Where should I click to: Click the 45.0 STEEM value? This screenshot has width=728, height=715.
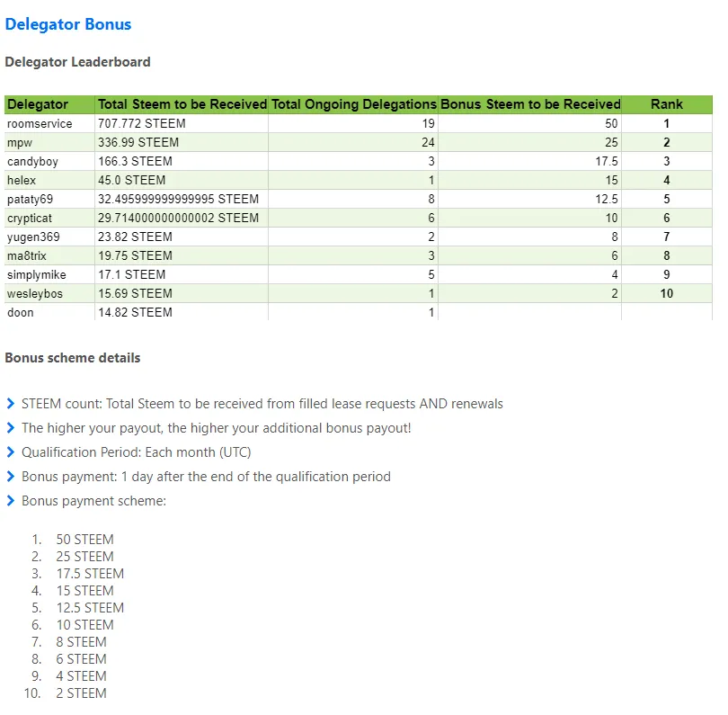(x=132, y=180)
